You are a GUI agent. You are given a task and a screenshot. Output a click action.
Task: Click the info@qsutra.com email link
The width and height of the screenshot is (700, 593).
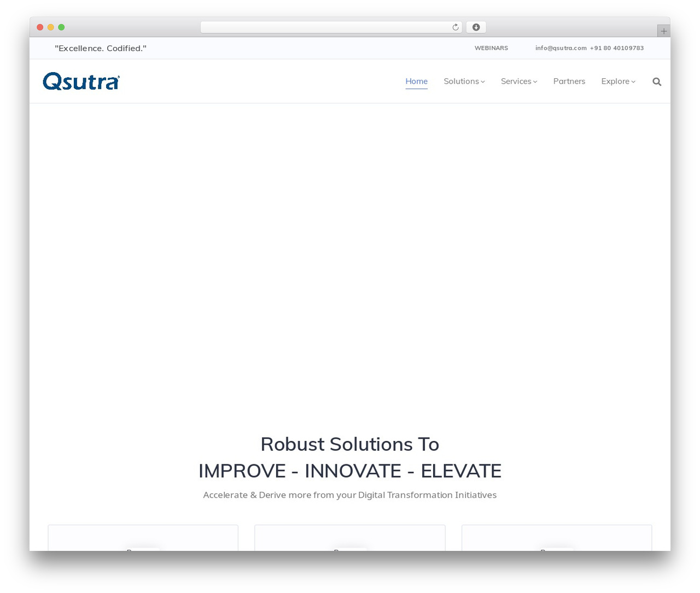[561, 48]
